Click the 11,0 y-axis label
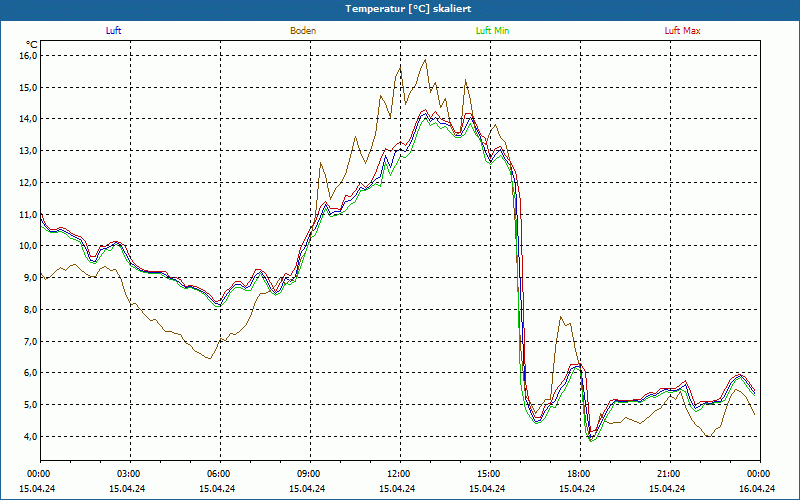 (29, 214)
